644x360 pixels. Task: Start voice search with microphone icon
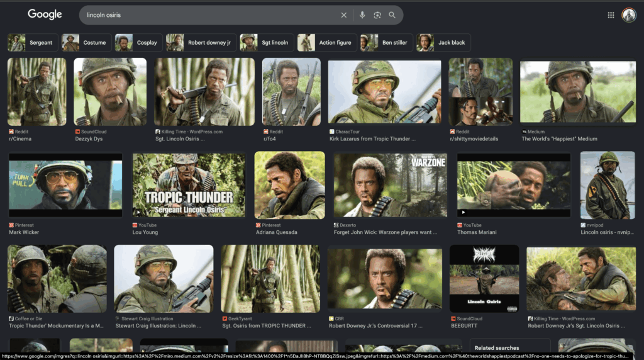coord(362,15)
